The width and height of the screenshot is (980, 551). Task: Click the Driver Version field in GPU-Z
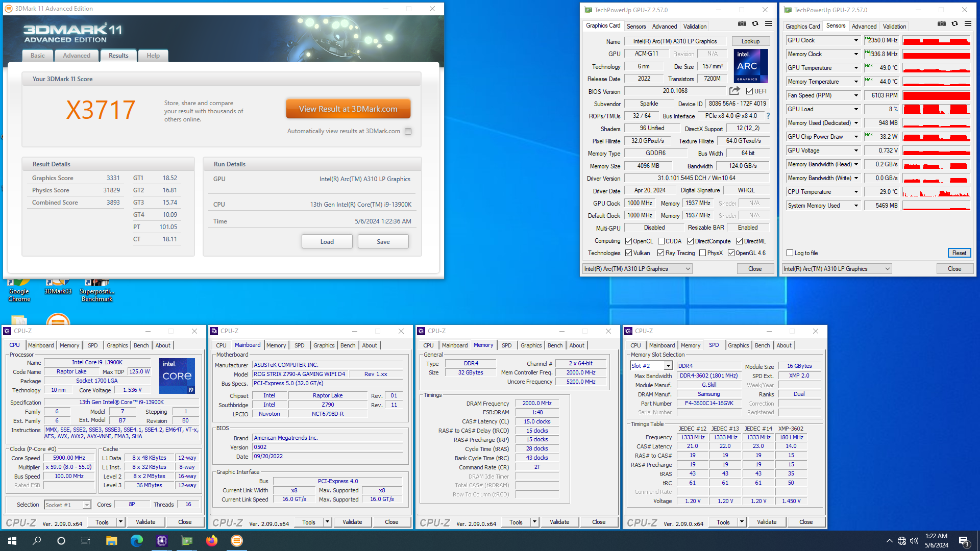point(697,178)
